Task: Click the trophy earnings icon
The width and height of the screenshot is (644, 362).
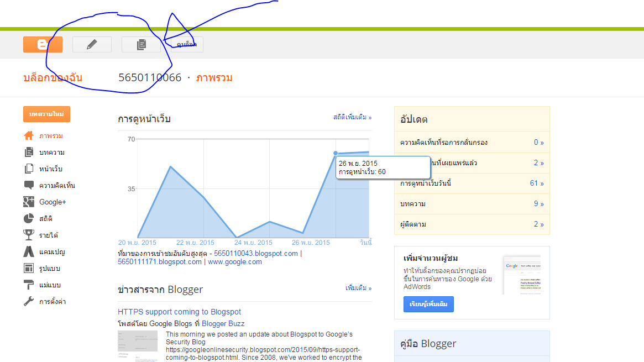Action: point(29,235)
